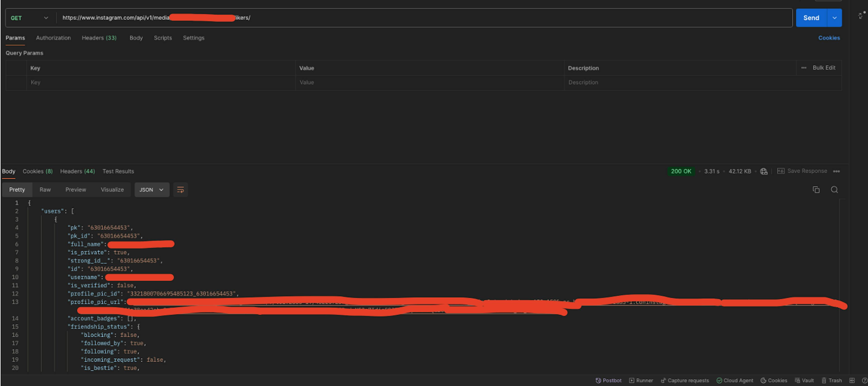Select the Raw view
This screenshot has height=386, width=868.
[45, 190]
